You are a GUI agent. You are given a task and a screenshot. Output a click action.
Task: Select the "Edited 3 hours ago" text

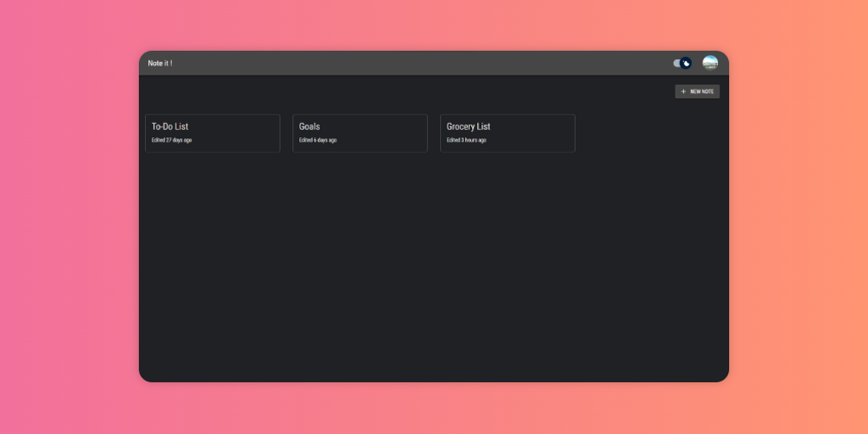pos(467,140)
